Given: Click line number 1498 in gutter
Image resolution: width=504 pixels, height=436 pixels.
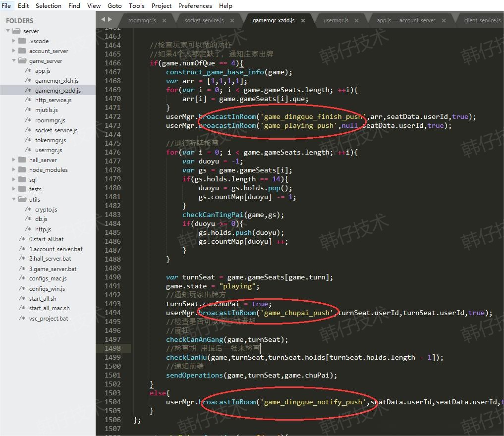Looking at the screenshot, I should click(x=112, y=348).
